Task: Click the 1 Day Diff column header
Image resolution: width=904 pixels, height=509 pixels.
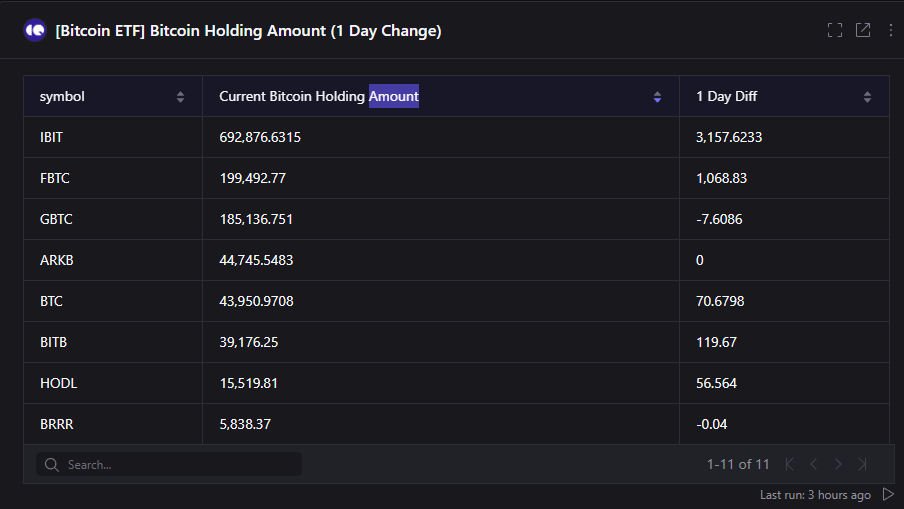Action: click(x=726, y=96)
